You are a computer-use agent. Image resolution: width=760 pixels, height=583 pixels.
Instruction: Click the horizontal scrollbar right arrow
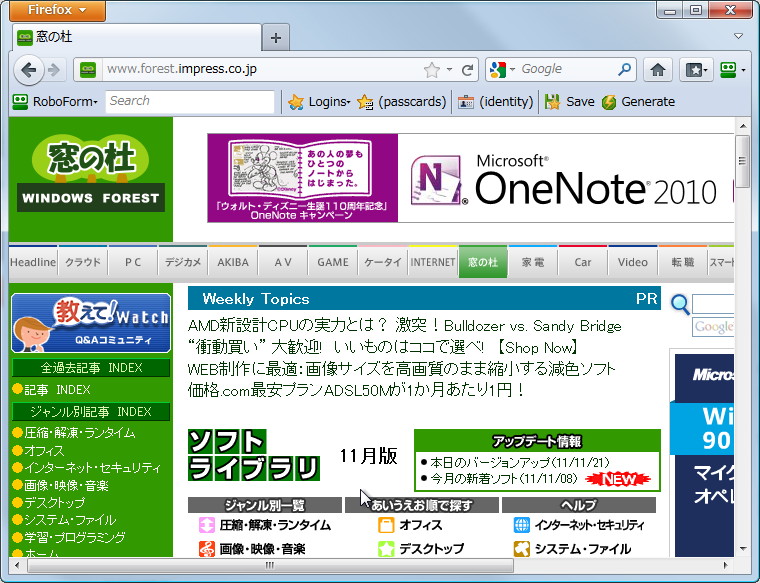(x=726, y=565)
